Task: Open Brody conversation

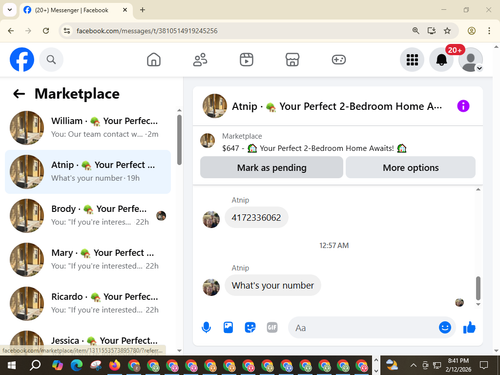Action: coord(88,216)
